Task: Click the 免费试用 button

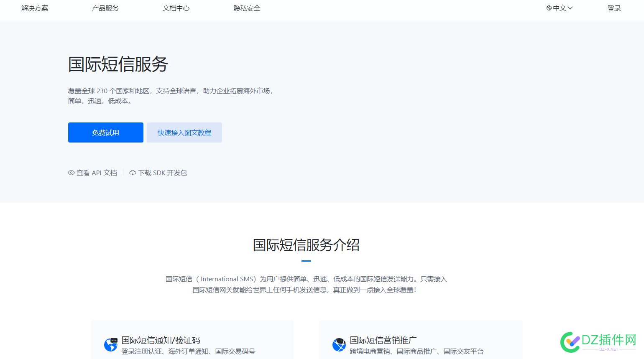Action: click(x=106, y=132)
